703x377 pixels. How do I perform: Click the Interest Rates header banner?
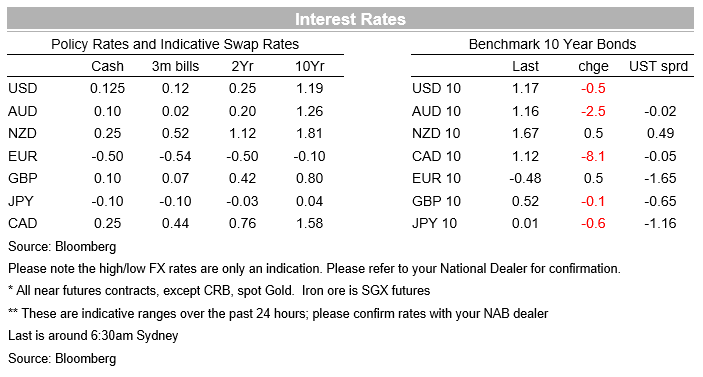[350, 19]
